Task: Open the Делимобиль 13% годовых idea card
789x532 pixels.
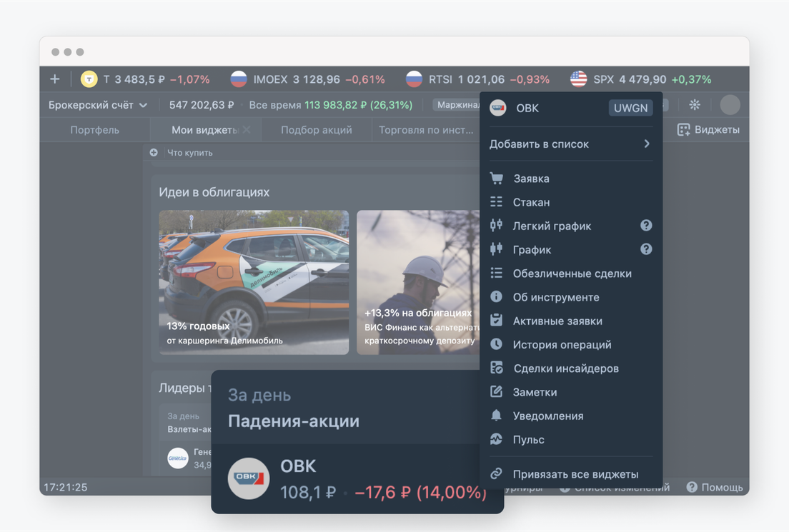Action: click(254, 282)
